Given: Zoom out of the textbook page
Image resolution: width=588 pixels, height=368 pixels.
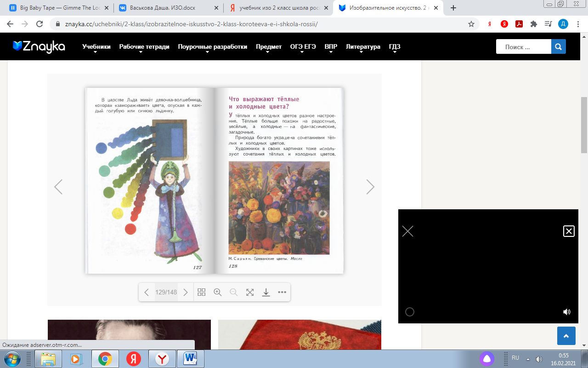Looking at the screenshot, I should pyautogui.click(x=234, y=292).
